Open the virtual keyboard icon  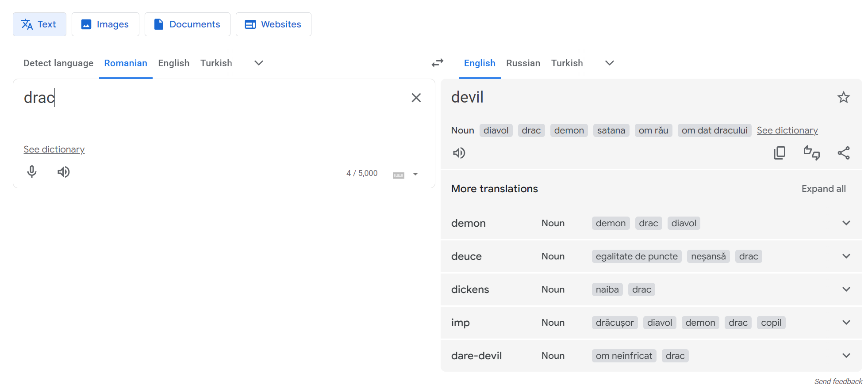pyautogui.click(x=399, y=175)
